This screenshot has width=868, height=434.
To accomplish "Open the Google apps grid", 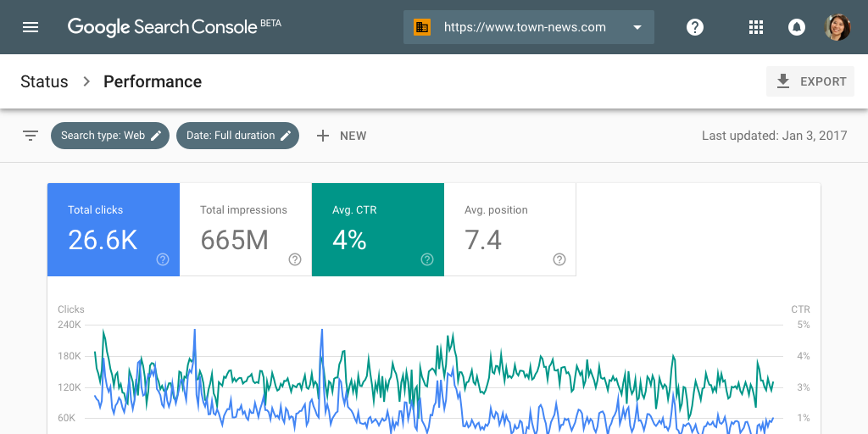I will (x=756, y=27).
